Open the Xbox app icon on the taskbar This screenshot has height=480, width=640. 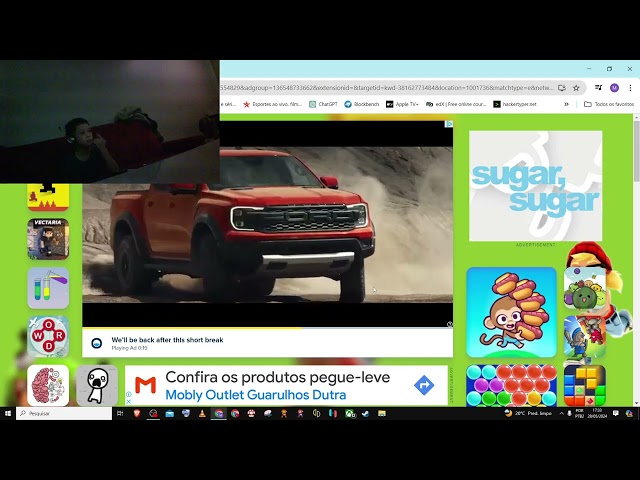coord(349,413)
